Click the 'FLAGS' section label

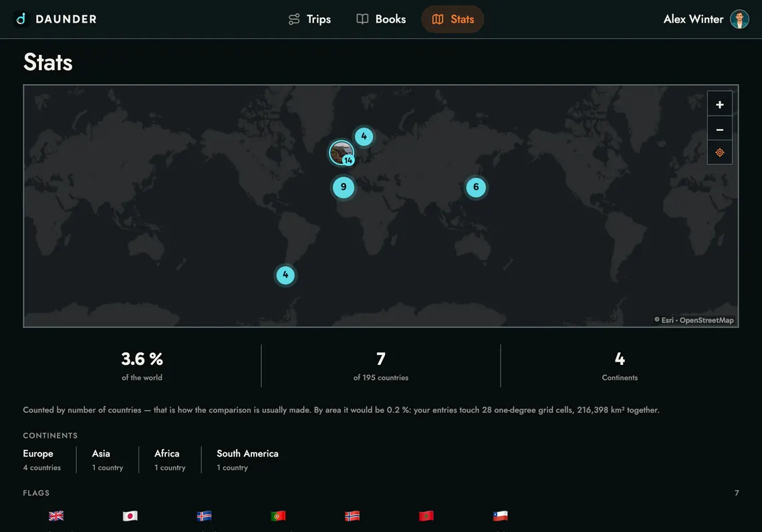(36, 493)
